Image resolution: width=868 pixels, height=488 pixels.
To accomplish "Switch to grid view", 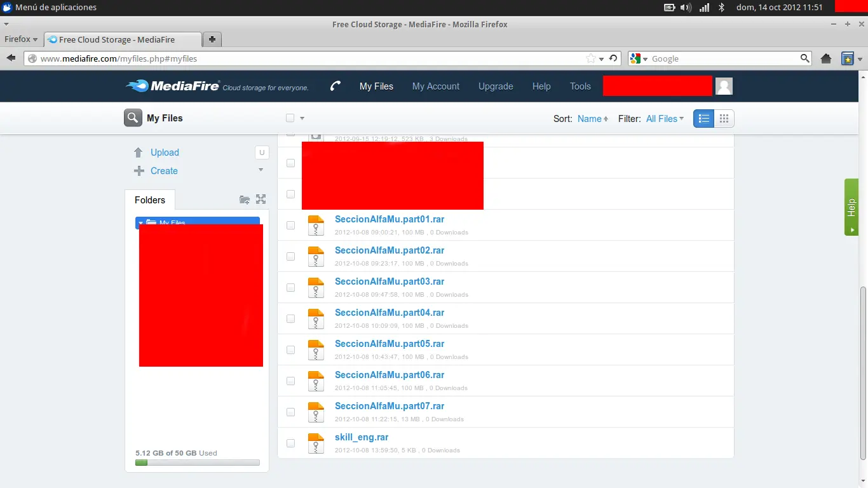I will tap(724, 118).
